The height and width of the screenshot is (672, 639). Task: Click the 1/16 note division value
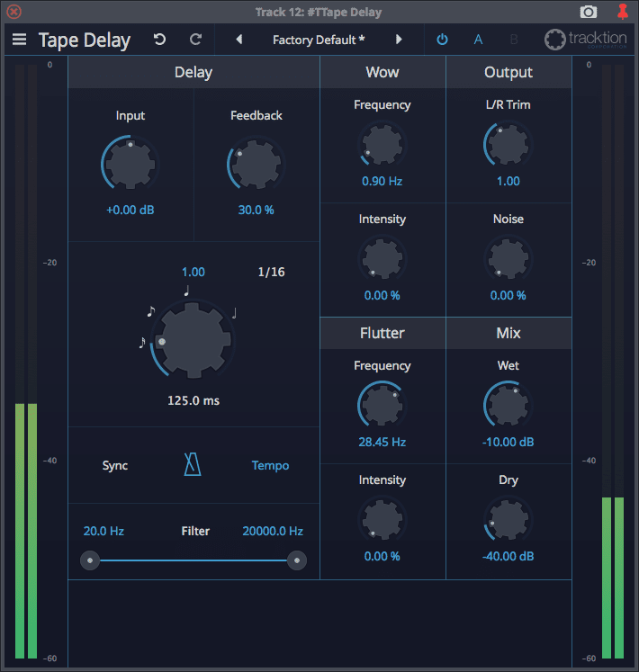tap(272, 273)
